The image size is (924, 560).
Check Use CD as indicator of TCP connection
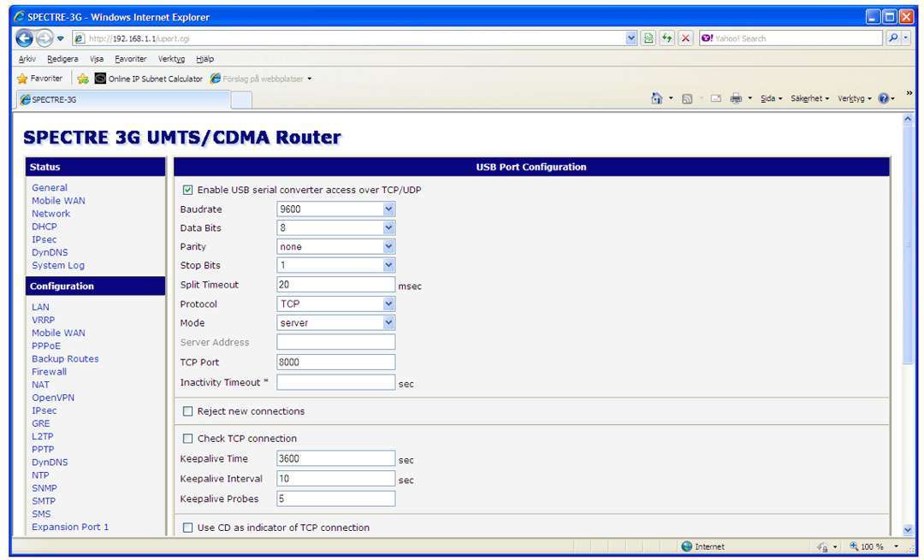coord(187,528)
